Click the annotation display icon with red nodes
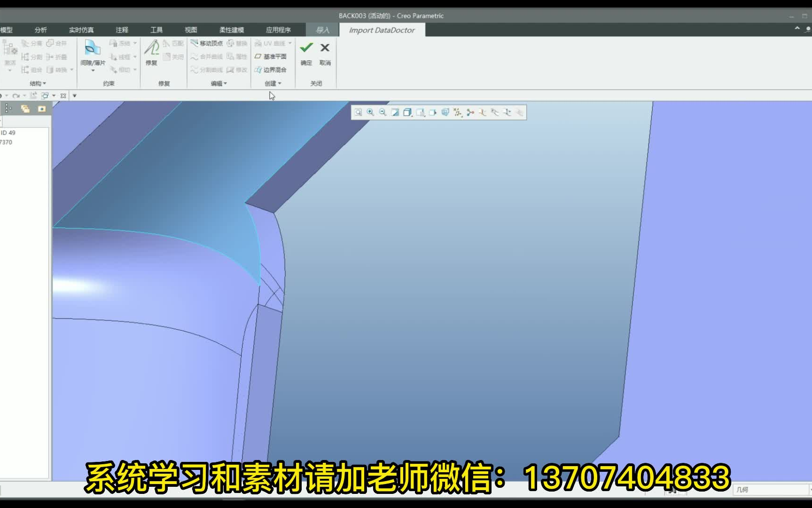 (470, 112)
